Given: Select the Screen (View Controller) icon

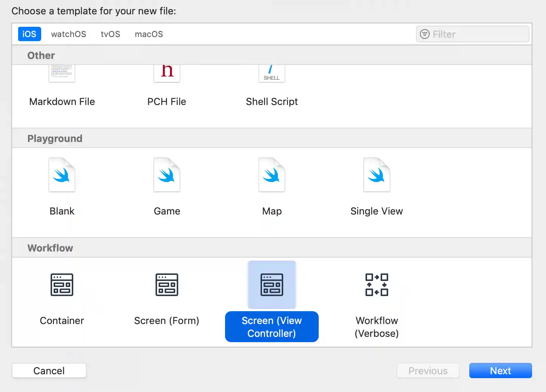Looking at the screenshot, I should (x=272, y=285).
